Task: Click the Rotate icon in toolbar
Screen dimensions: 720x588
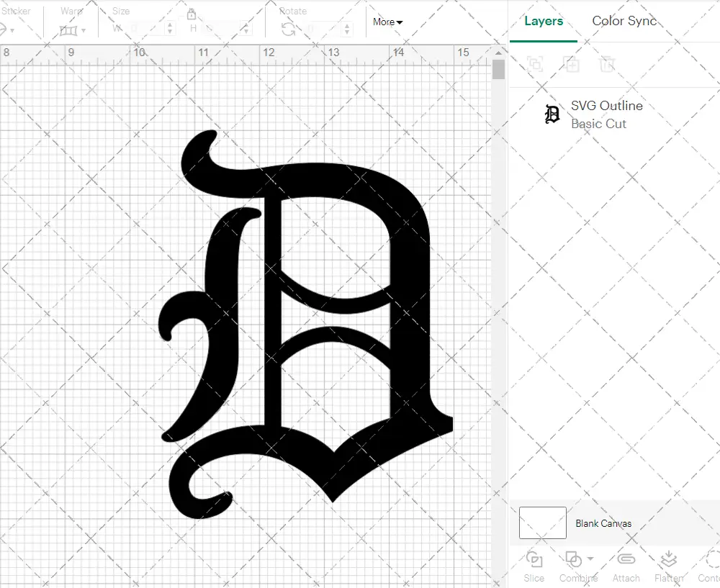Action: [x=288, y=29]
